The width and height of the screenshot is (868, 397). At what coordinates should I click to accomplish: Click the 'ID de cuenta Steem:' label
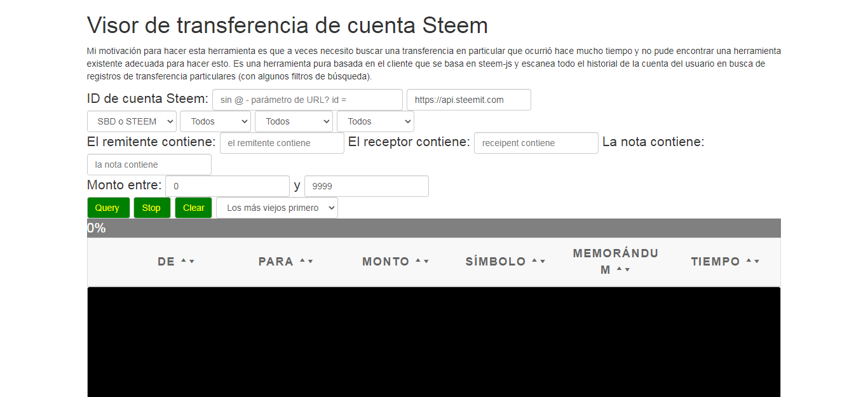(x=147, y=99)
